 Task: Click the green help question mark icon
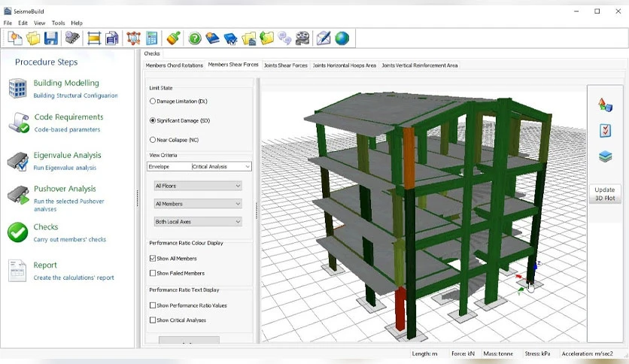(x=195, y=38)
